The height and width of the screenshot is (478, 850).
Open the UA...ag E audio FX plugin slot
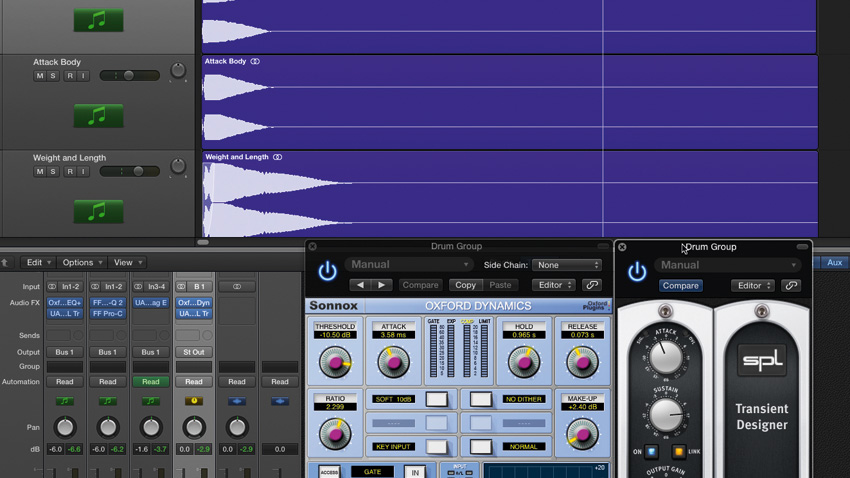tap(151, 302)
